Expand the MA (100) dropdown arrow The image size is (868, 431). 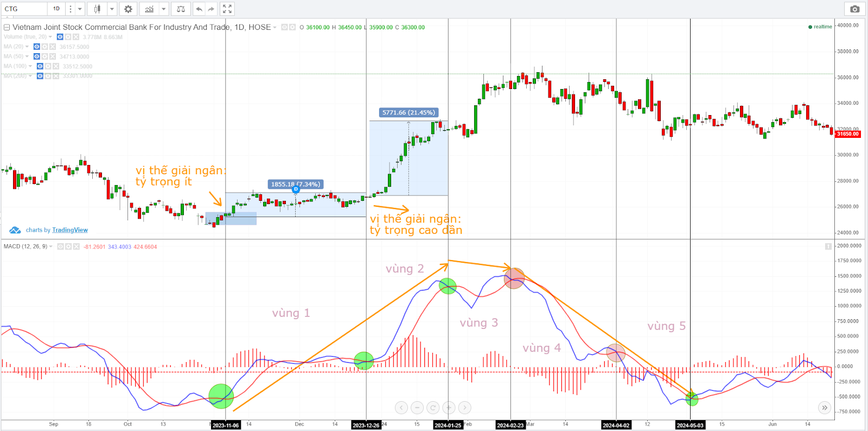(x=30, y=66)
